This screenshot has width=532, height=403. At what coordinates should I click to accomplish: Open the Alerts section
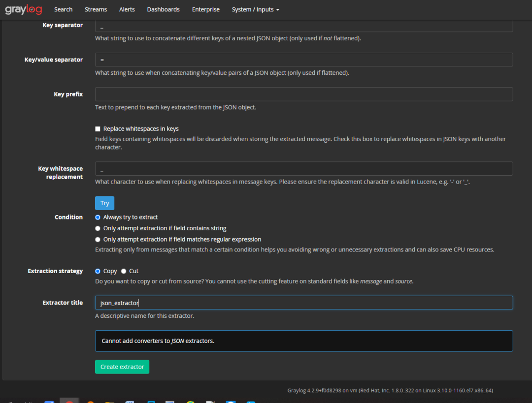127,9
